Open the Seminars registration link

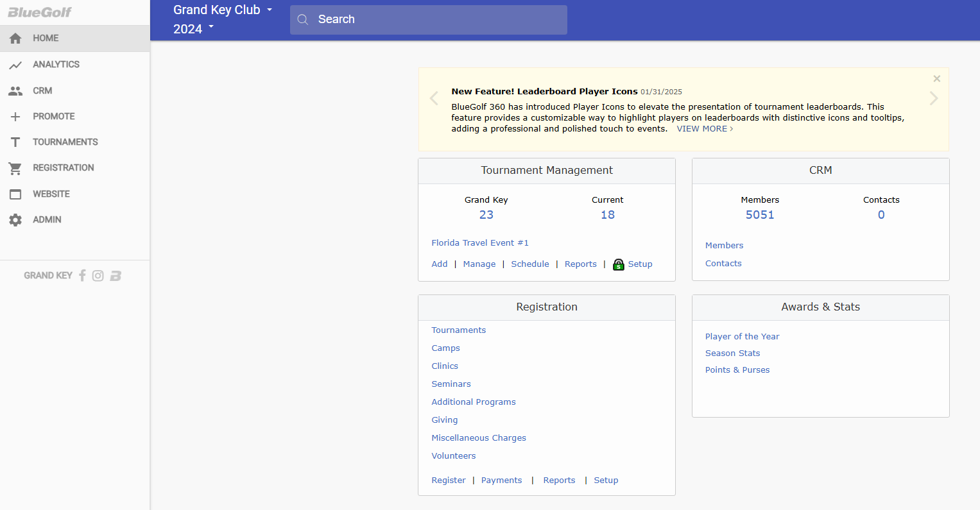(x=451, y=384)
